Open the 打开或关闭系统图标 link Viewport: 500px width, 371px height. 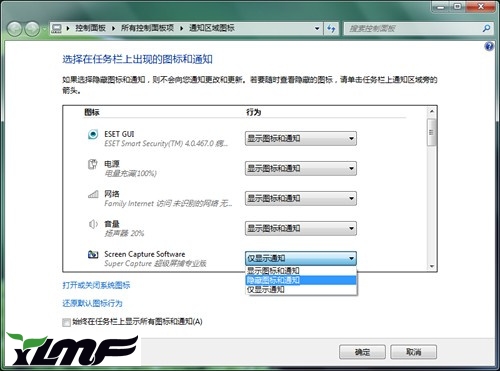(96, 285)
